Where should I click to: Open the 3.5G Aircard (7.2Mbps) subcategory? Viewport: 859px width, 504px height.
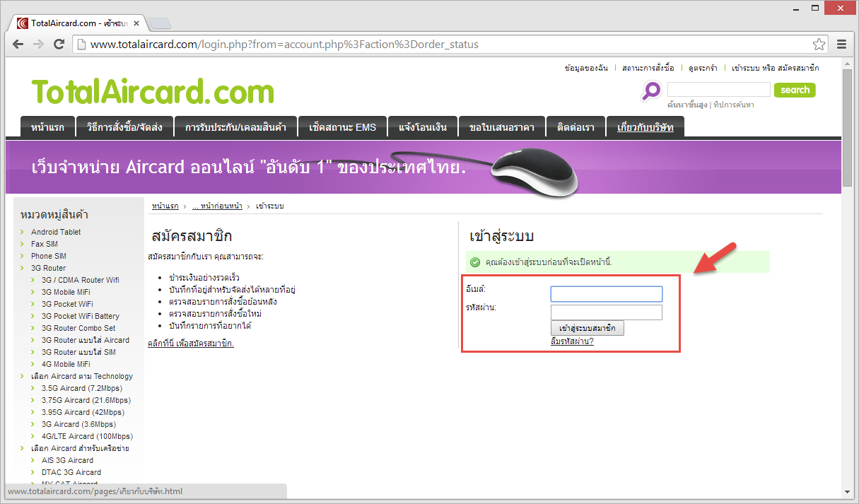(83, 388)
